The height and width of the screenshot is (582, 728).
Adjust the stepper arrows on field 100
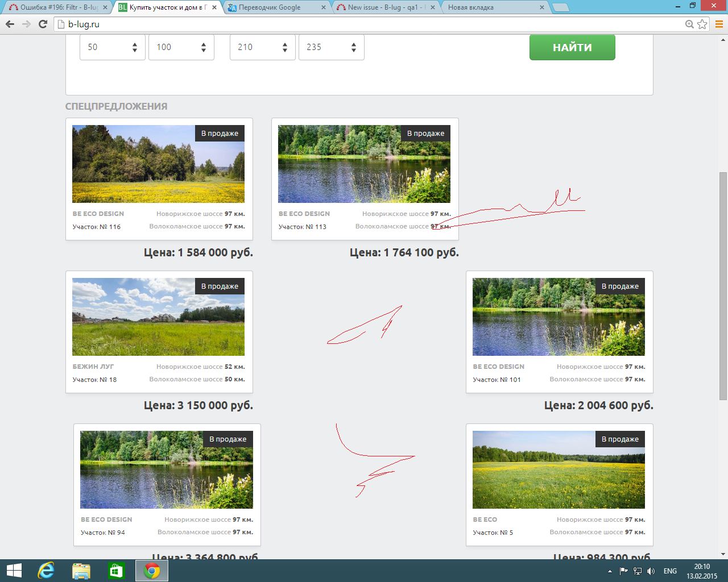pos(204,47)
